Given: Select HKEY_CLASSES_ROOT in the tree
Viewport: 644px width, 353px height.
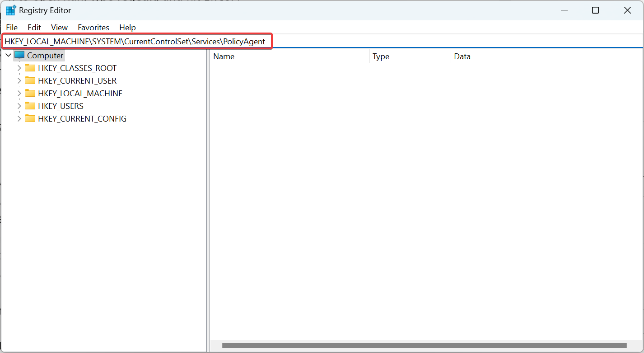Looking at the screenshot, I should (77, 68).
